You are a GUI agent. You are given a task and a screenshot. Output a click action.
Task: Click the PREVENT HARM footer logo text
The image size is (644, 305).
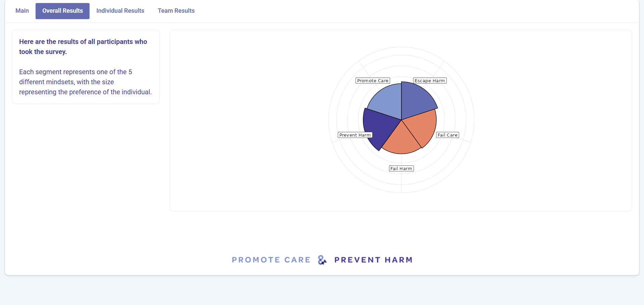click(373, 260)
